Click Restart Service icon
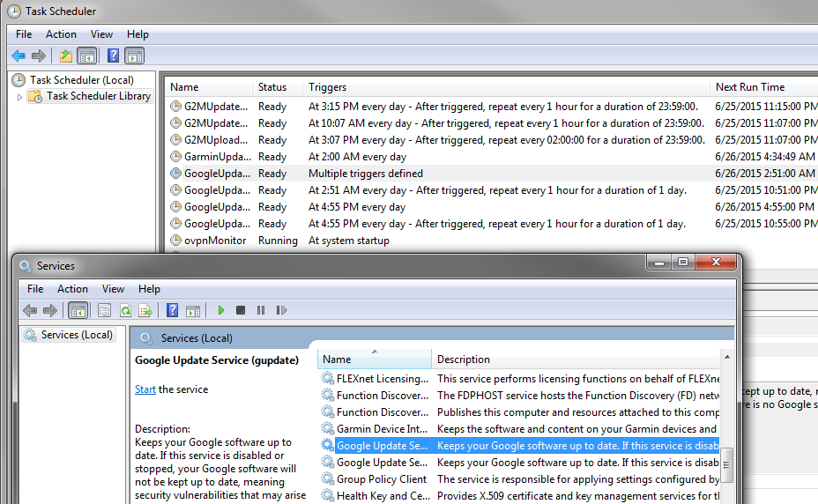The height and width of the screenshot is (504, 818). pyautogui.click(x=282, y=310)
